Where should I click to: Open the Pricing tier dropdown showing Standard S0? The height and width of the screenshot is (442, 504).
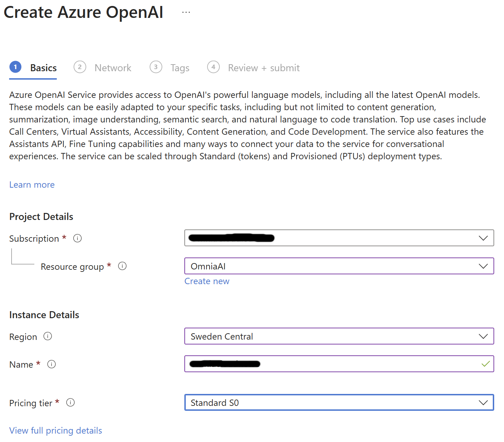(339, 403)
